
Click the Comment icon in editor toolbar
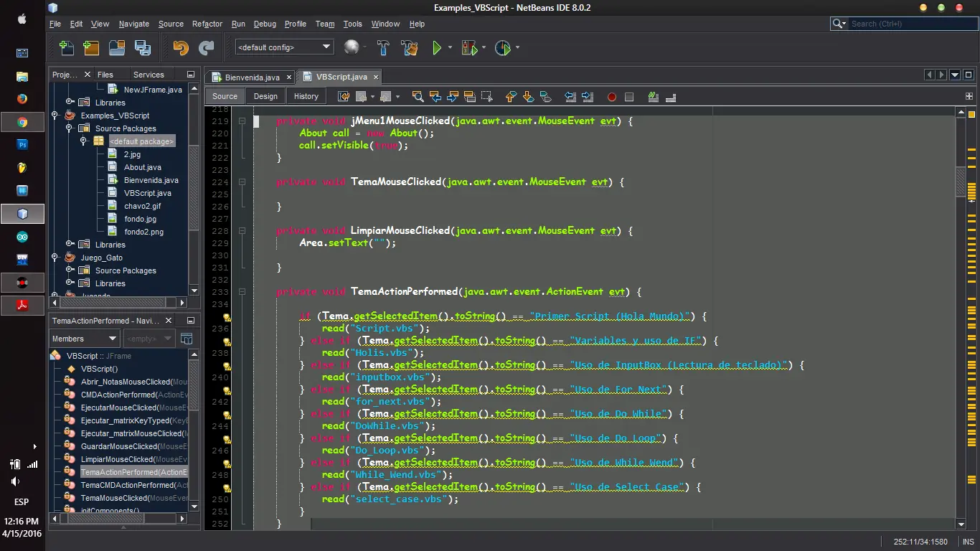654,97
